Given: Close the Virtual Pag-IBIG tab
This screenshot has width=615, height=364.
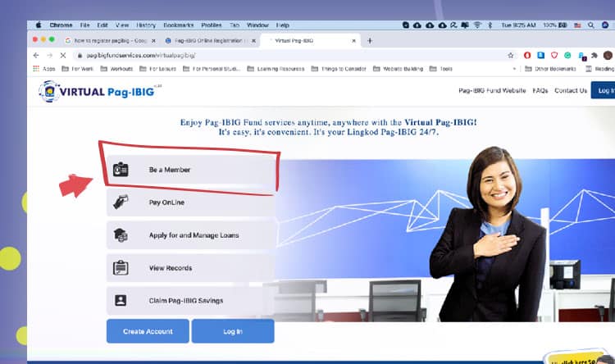Looking at the screenshot, I should tap(353, 41).
